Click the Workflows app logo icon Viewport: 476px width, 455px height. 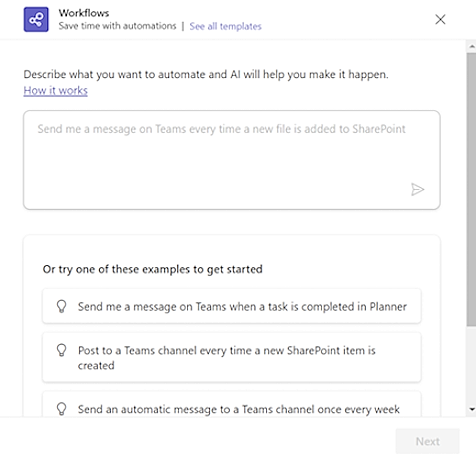(36, 19)
